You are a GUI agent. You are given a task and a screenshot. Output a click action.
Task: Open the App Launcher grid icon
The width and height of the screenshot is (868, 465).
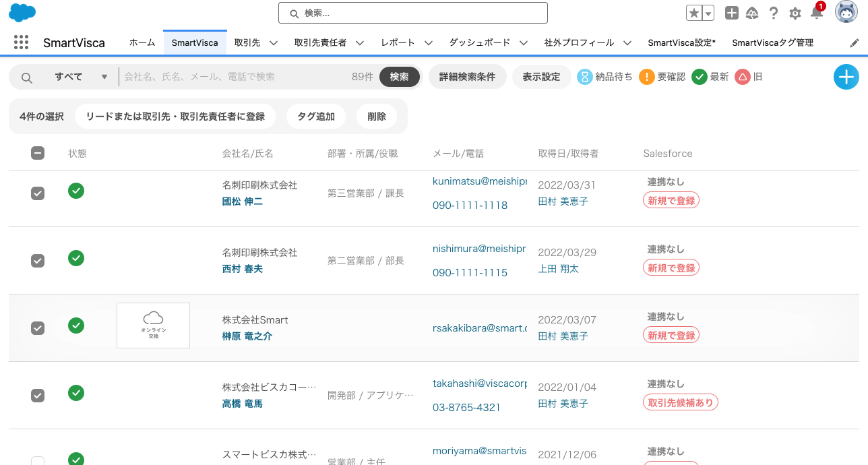tap(21, 42)
